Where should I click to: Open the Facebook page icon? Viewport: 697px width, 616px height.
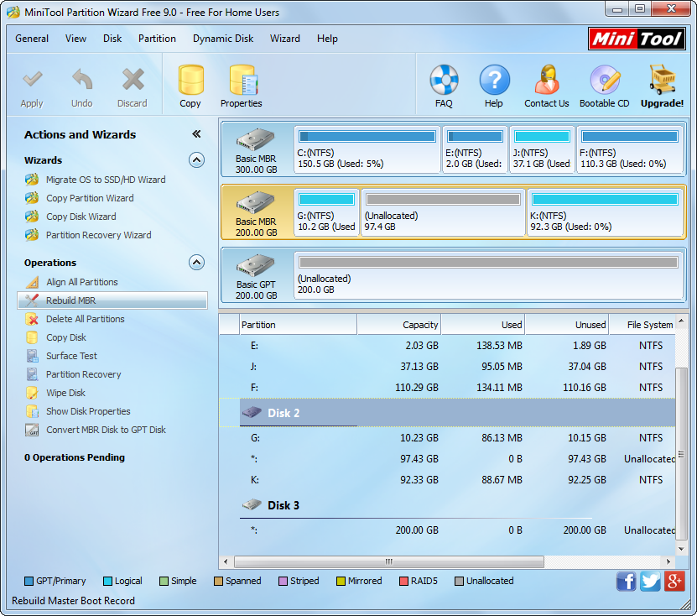[627, 582]
